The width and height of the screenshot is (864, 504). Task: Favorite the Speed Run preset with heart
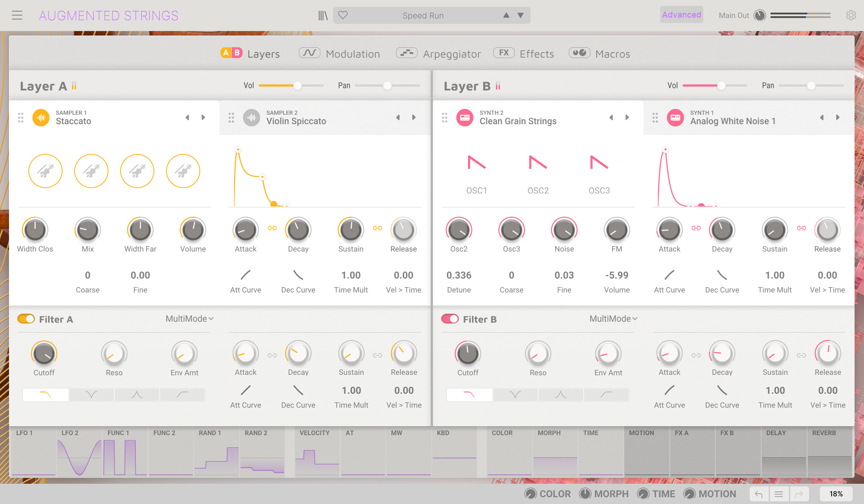(343, 15)
